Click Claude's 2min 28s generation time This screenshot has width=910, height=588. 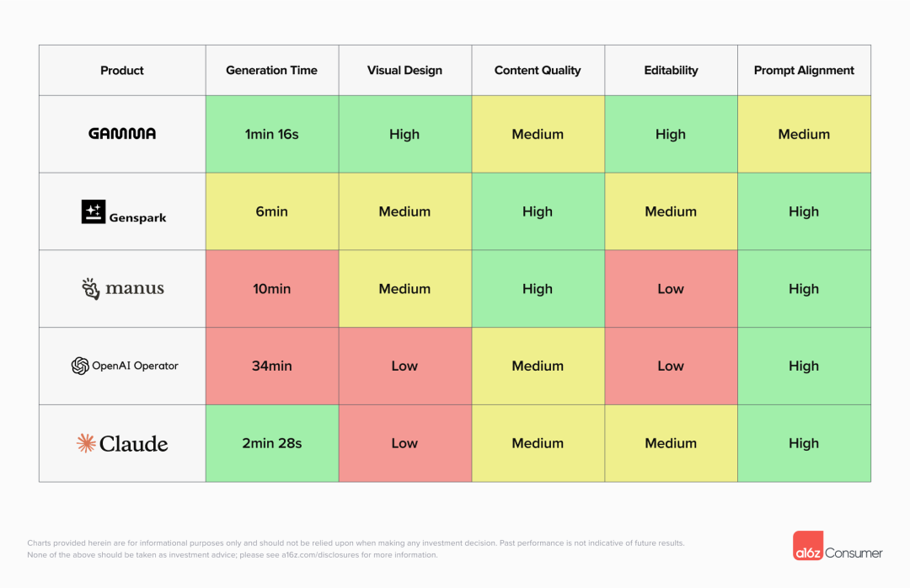[271, 443]
